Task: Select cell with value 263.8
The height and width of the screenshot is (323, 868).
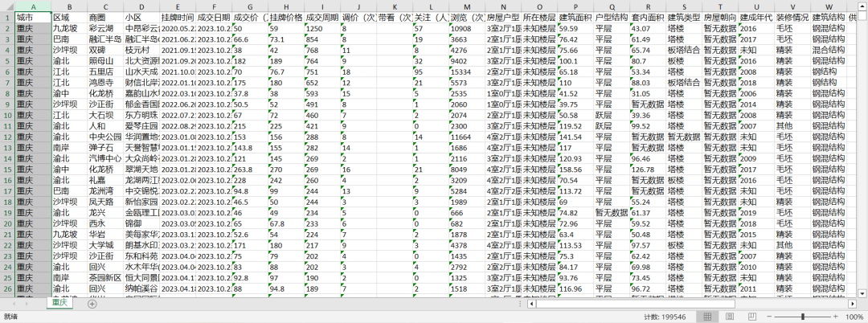Action: (250, 170)
